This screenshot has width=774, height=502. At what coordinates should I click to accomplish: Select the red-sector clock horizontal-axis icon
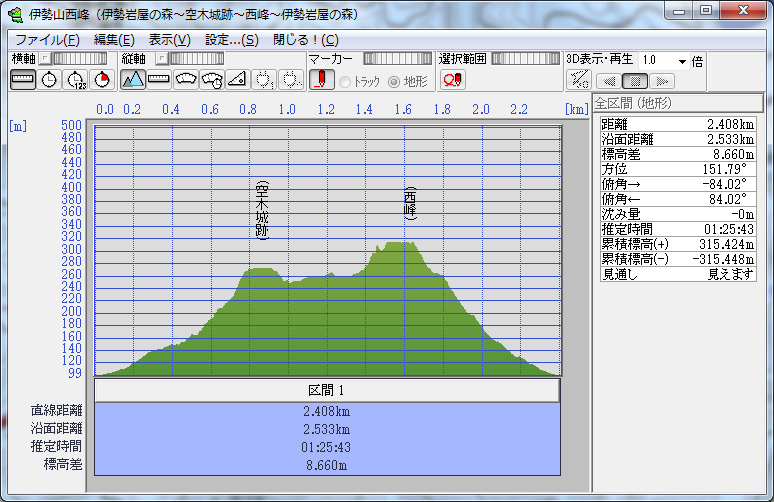pyautogui.click(x=102, y=79)
